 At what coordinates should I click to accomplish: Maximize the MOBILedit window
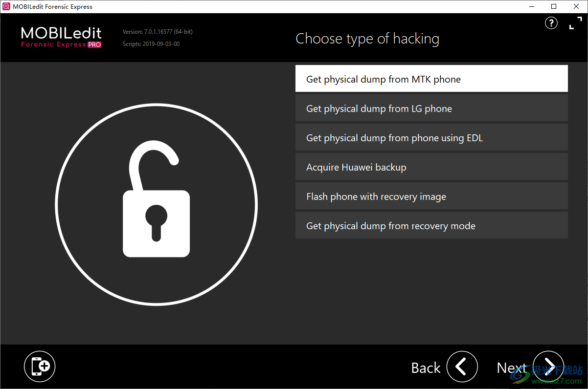[x=554, y=6]
